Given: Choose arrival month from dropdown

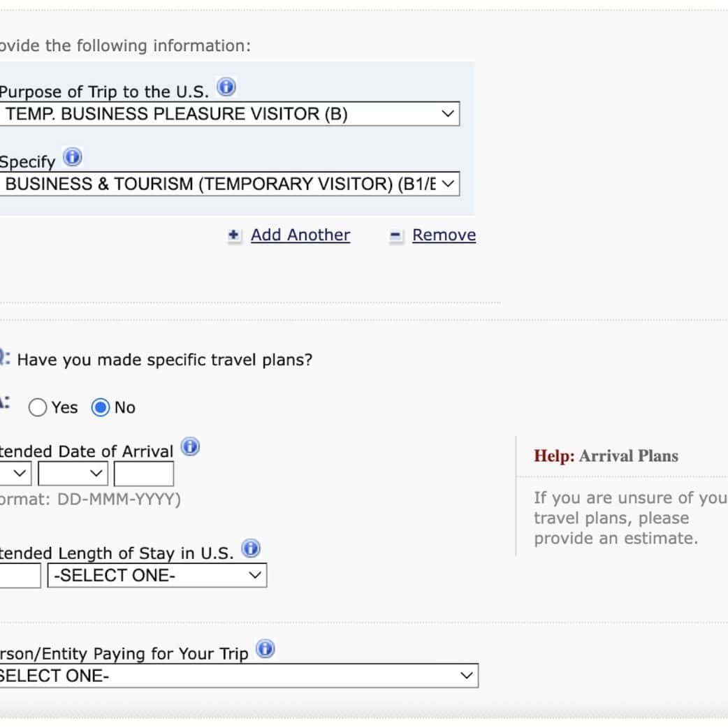Looking at the screenshot, I should 73,474.
